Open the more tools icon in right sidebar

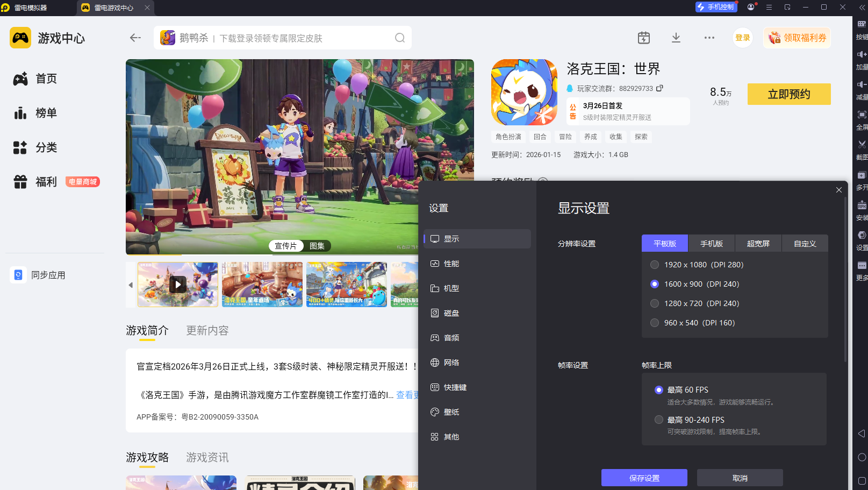[862, 265]
